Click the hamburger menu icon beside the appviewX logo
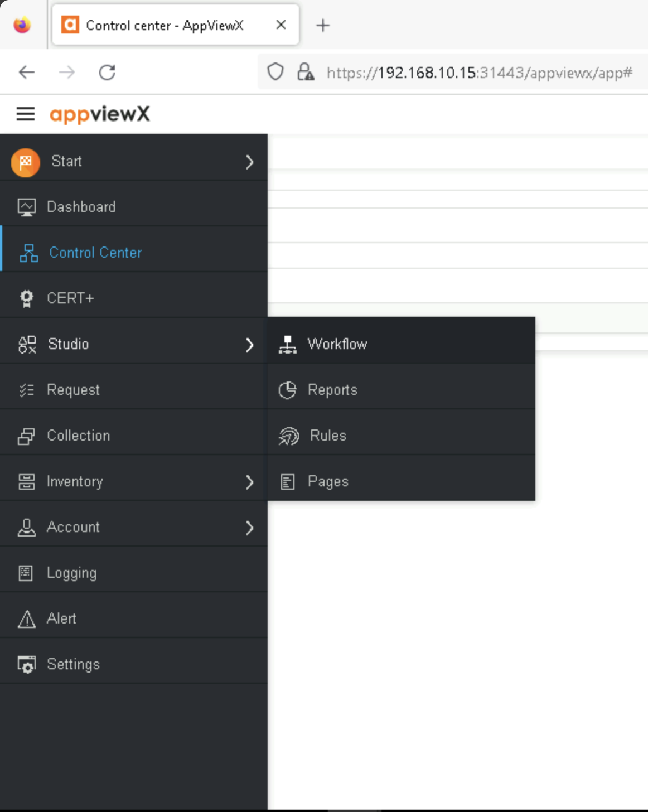Viewport: 648px width, 812px height. [26, 114]
